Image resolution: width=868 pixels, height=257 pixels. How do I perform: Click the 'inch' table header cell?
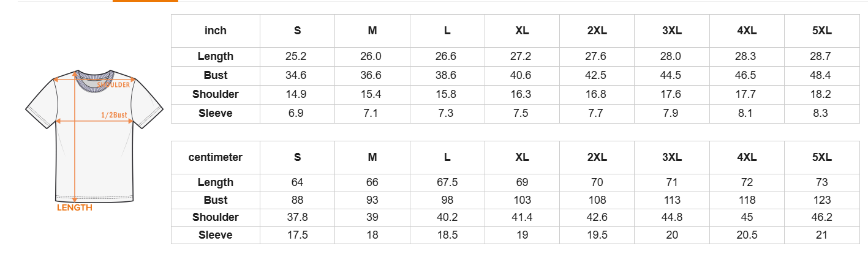click(x=215, y=31)
